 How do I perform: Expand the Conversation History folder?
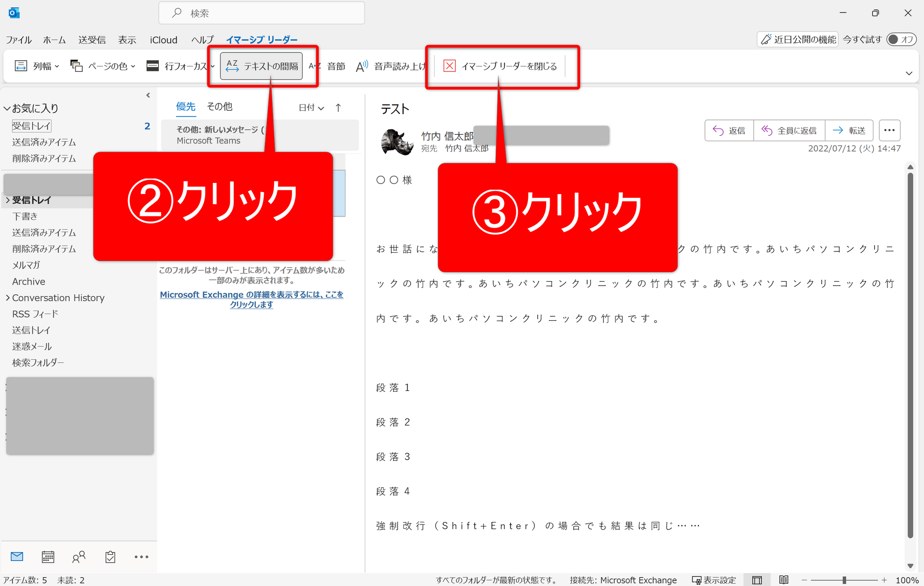coord(8,298)
